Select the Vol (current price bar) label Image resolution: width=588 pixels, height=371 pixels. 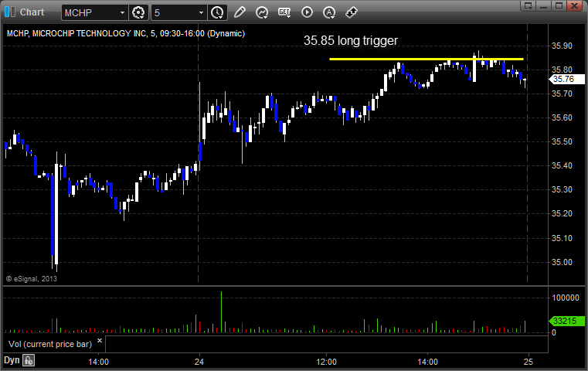coord(50,344)
